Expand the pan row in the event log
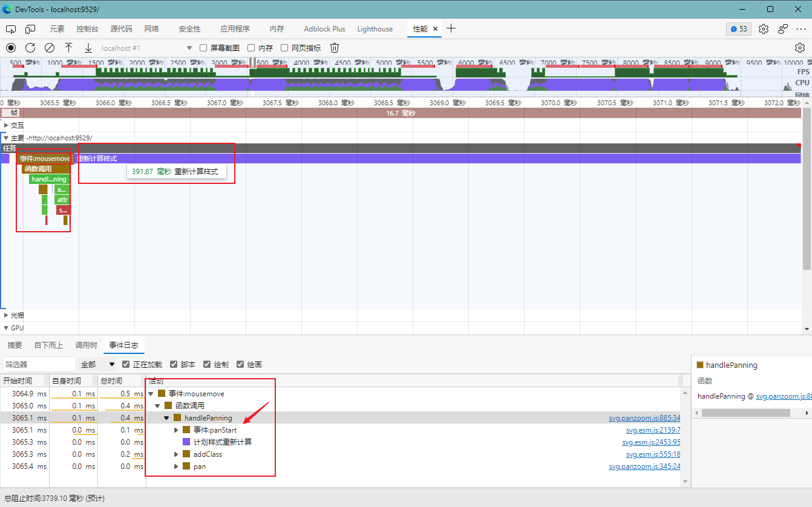This screenshot has width=812, height=507. click(x=176, y=466)
